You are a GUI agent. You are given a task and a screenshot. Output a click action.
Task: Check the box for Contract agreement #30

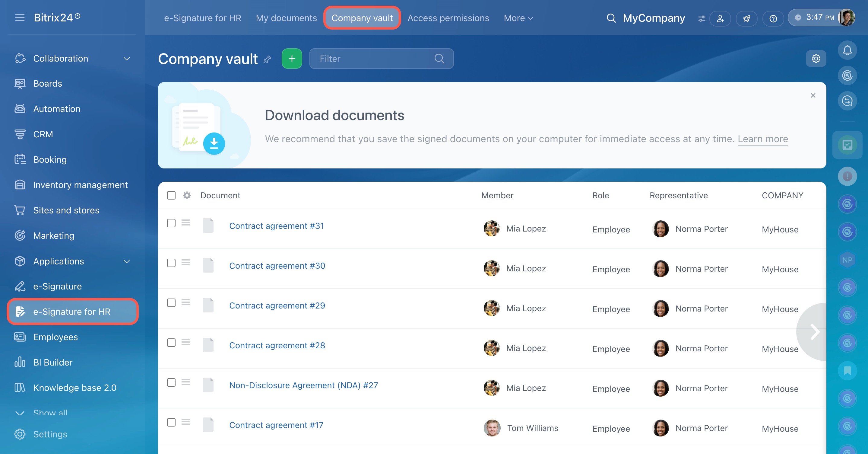click(x=171, y=263)
